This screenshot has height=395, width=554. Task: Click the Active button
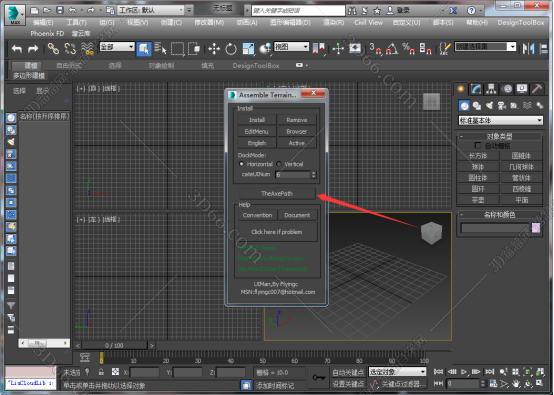tap(296, 143)
